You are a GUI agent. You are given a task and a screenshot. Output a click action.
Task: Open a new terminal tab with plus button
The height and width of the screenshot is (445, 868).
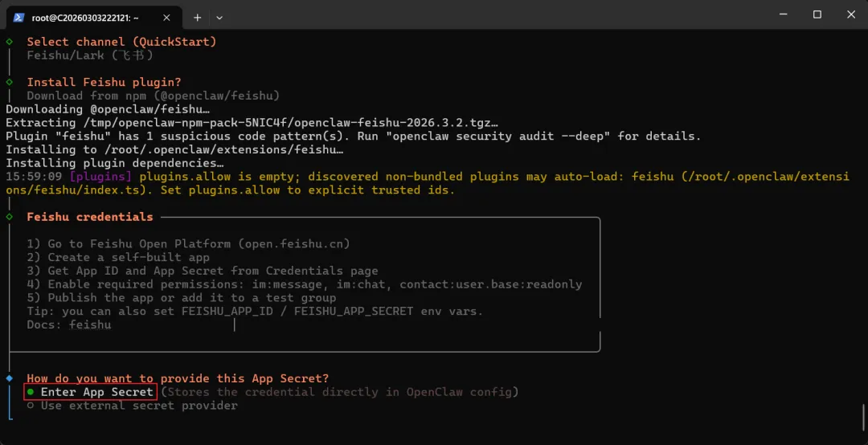[197, 17]
